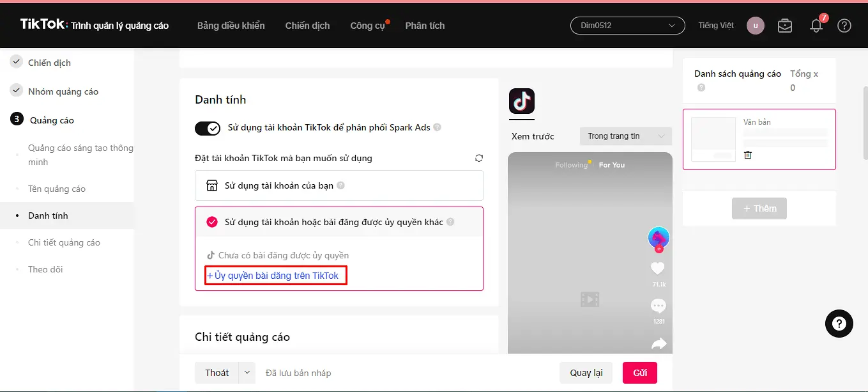868x392 pixels.
Task: Open the 'Trong trang tin' preview dropdown
Action: click(626, 136)
